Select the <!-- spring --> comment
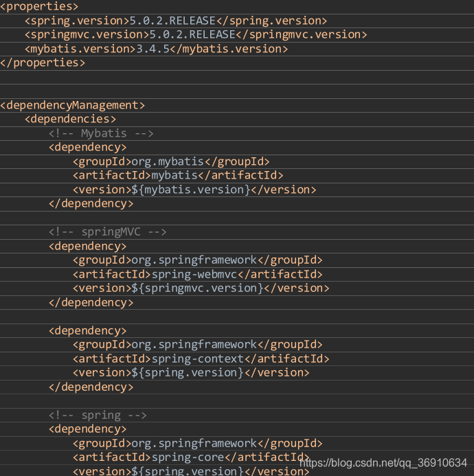 98,416
